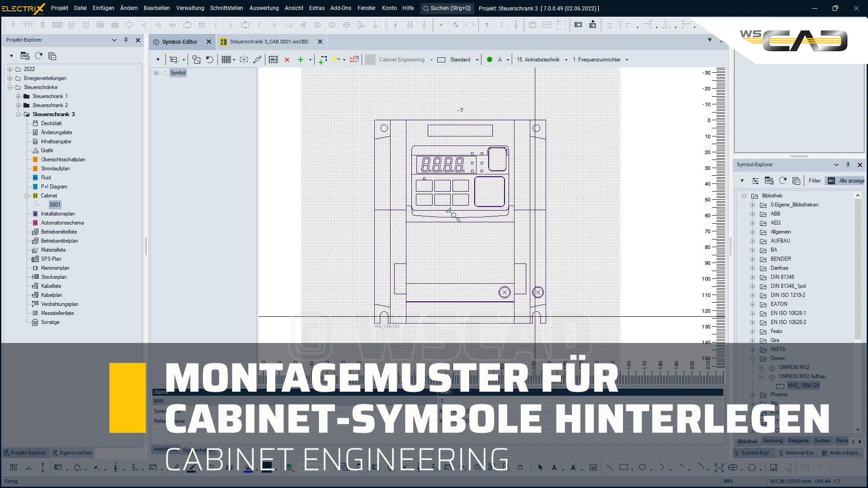868x488 pixels.
Task: Click the pin icon to unpin the Projekt-Explorer panel
Action: click(126, 40)
